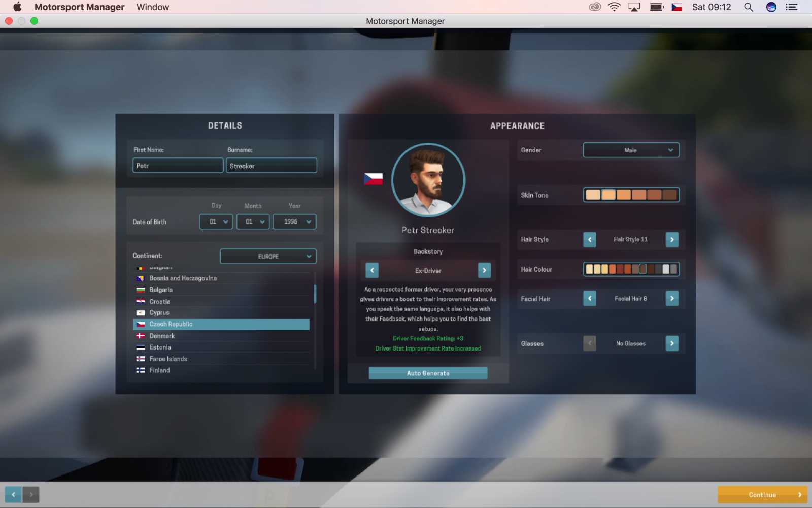
Task: Open Spotlight search in the menu bar
Action: (x=748, y=7)
